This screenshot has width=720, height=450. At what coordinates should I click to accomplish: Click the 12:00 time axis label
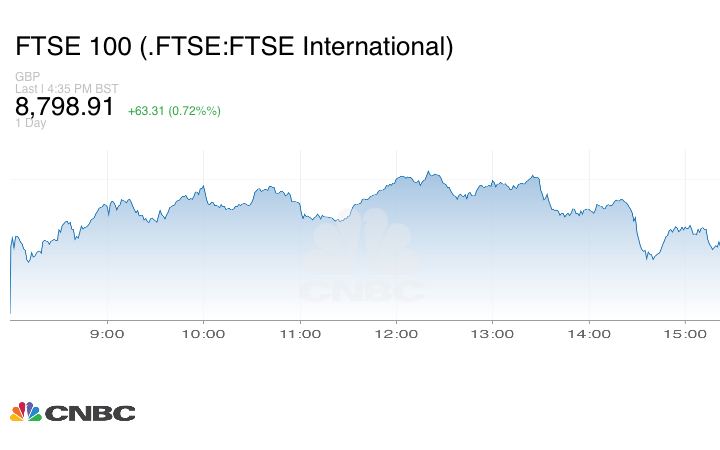point(396,334)
